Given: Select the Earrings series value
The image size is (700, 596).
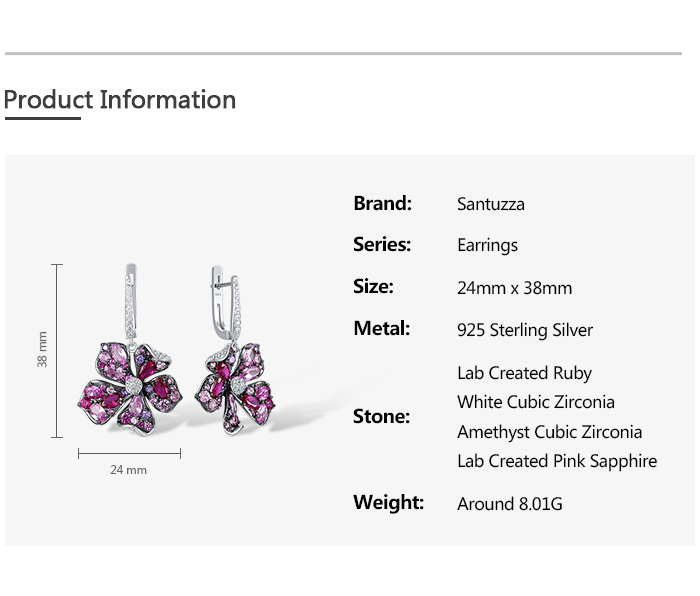Looking at the screenshot, I should coord(487,245).
